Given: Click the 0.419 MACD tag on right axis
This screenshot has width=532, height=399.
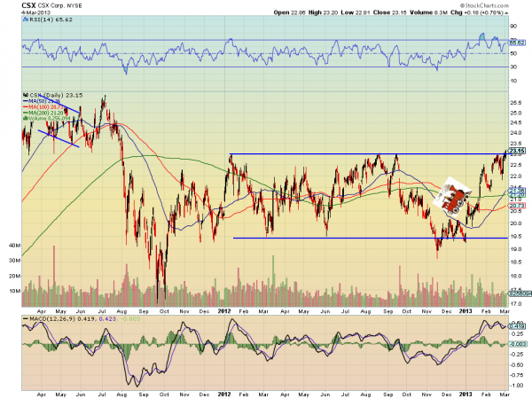Looking at the screenshot, I should pyautogui.click(x=516, y=326).
